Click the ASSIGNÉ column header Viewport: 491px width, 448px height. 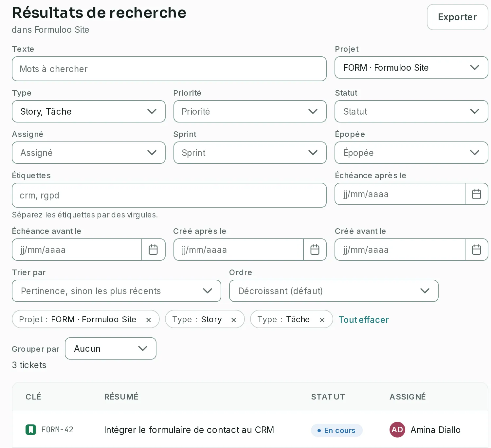tap(408, 397)
